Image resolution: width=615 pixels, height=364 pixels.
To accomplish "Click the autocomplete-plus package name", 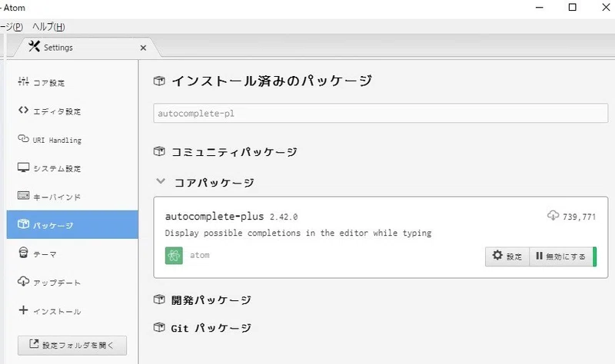I will (214, 217).
